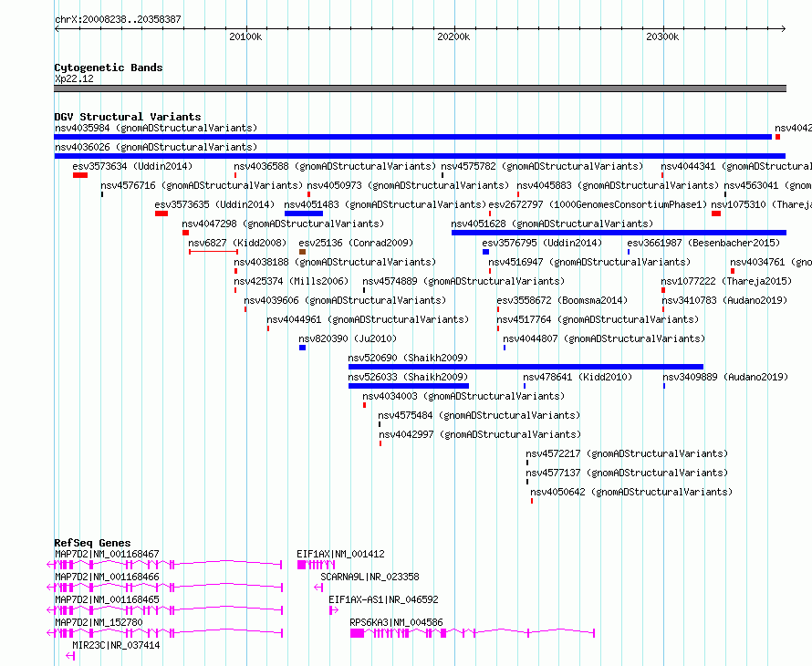Select the Xp22.12 cytogenetic band bar

(420, 88)
